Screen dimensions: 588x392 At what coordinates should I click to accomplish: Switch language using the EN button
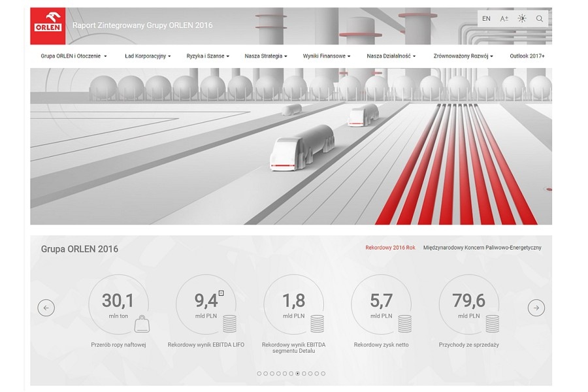(486, 19)
